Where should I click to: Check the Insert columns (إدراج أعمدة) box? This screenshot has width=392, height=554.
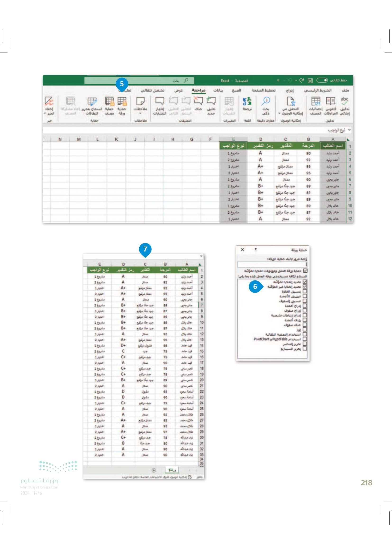305,306
